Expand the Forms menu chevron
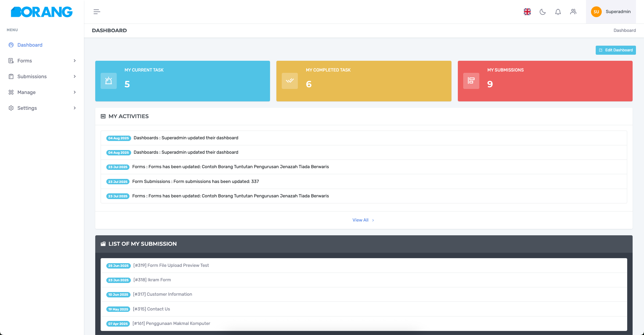 tap(74, 61)
